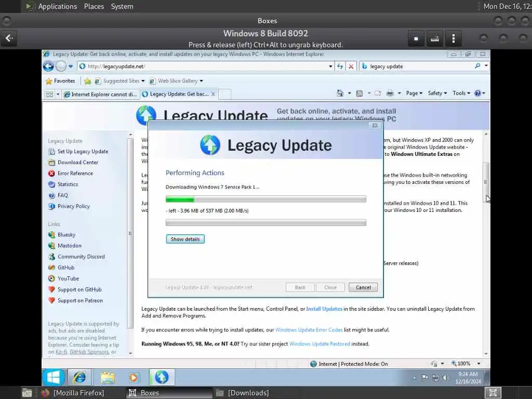Image resolution: width=532 pixels, height=399 pixels.
Task: Select Legacy Update taskbar icon
Action: pos(162,377)
